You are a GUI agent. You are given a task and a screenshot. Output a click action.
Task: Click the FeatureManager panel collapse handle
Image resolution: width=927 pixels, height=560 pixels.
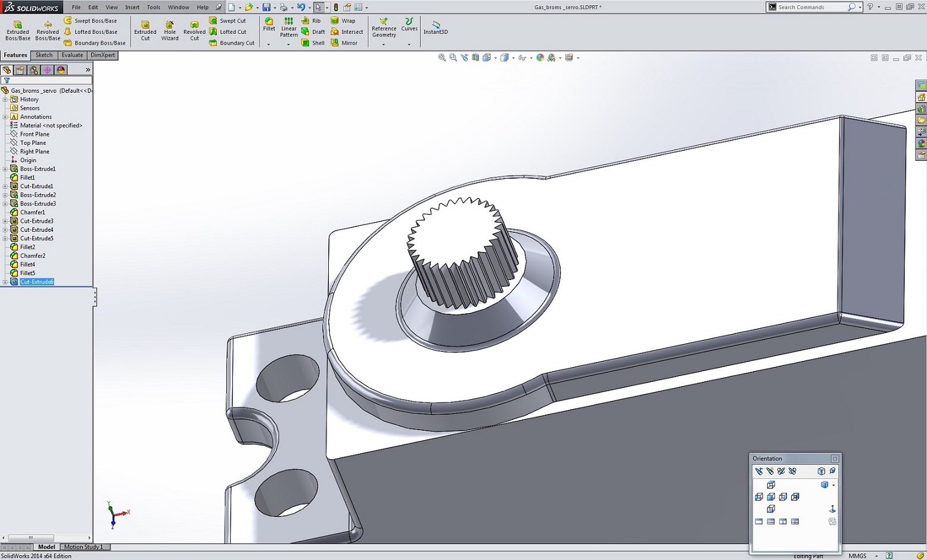[x=95, y=297]
